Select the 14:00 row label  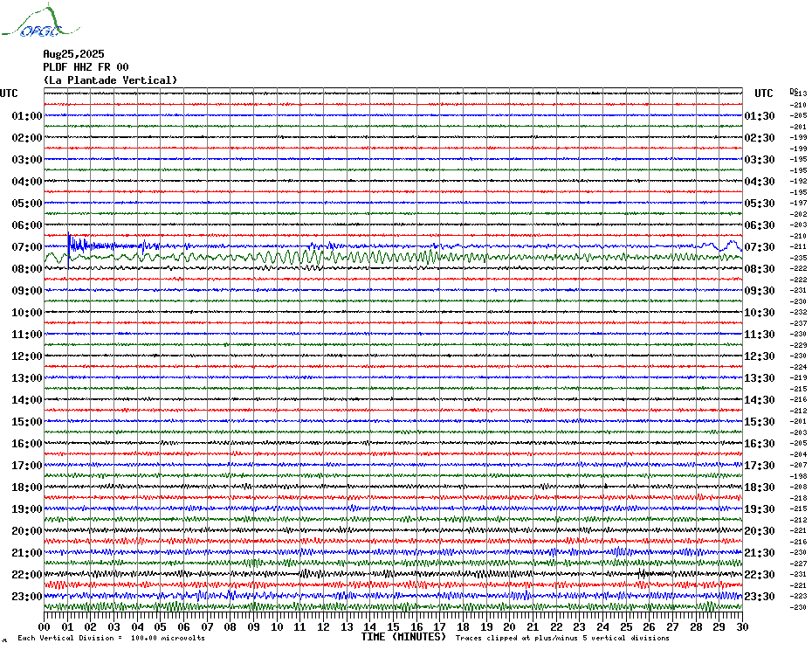pyautogui.click(x=27, y=399)
